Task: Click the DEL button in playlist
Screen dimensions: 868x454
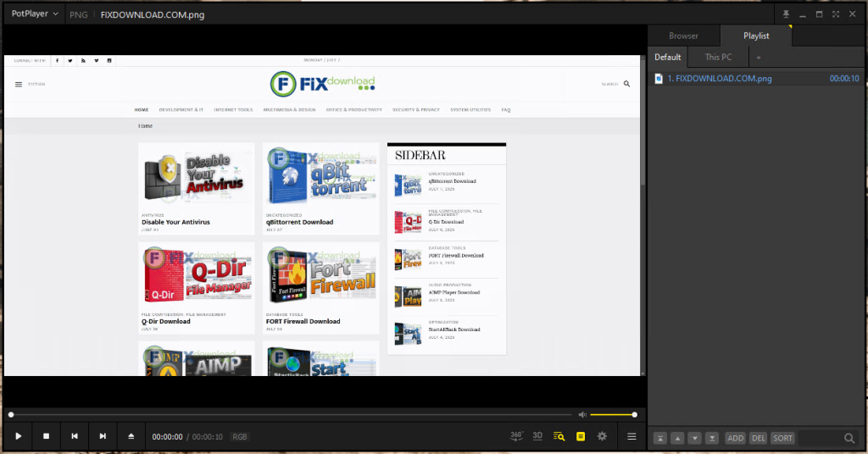Action: [758, 438]
